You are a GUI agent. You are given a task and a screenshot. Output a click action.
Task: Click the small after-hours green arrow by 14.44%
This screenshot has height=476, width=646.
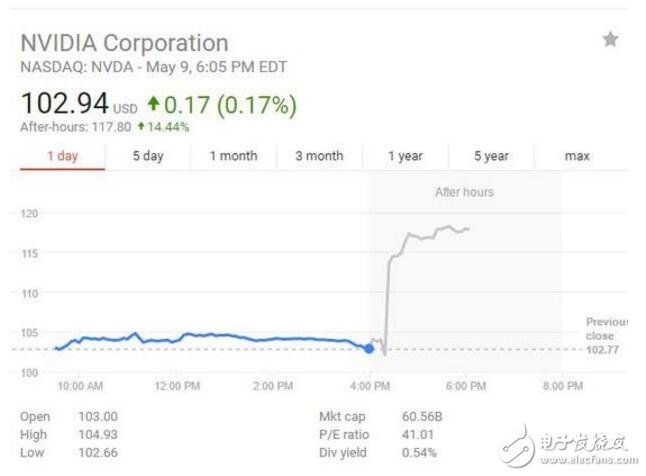[142, 127]
